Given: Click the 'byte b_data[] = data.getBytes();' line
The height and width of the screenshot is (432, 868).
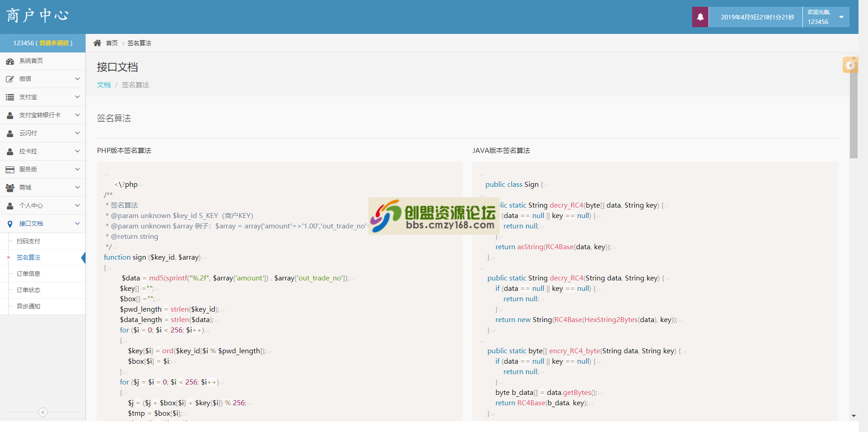Looking at the screenshot, I should coord(546,393).
